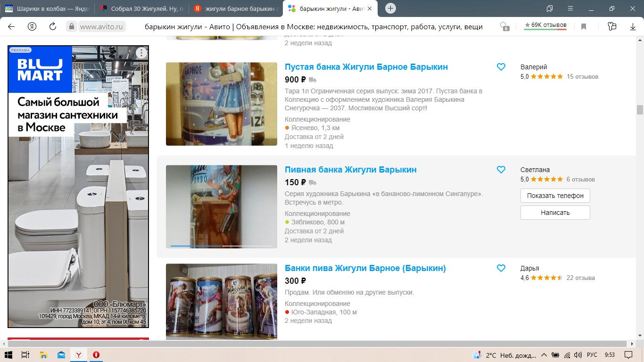Open Task View on the taskbar
644x362 pixels.
pos(25,355)
